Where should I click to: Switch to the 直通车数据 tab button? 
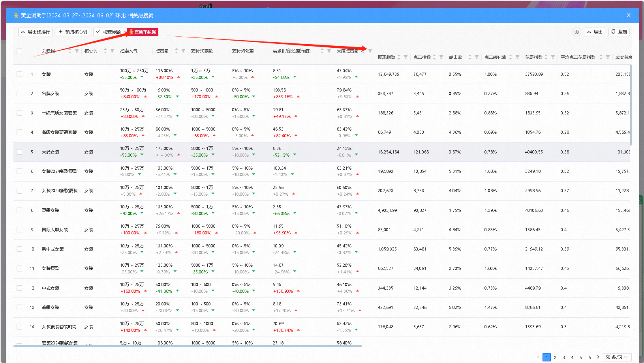pyautogui.click(x=143, y=32)
